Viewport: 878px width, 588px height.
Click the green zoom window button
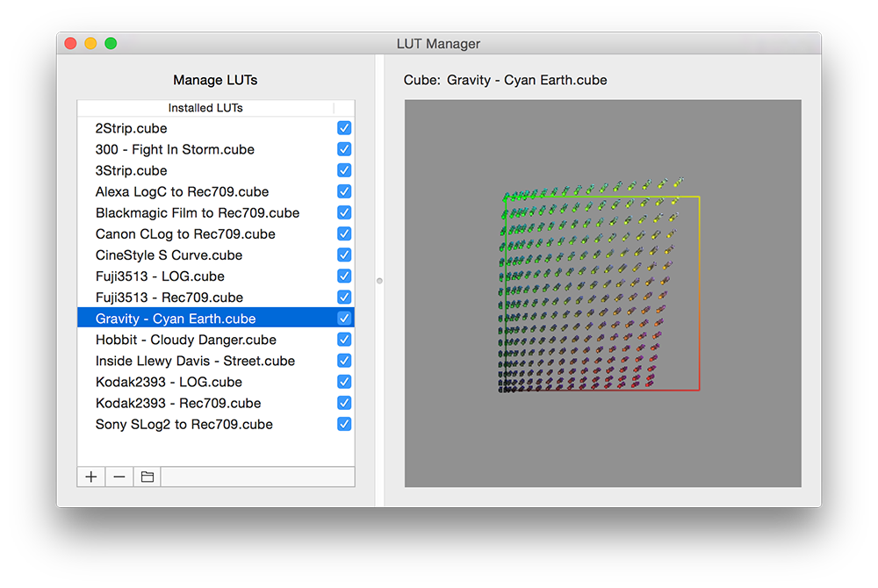111,44
